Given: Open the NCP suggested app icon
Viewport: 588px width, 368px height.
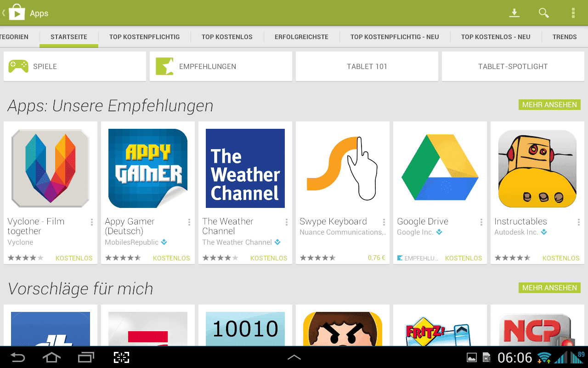Looking at the screenshot, I should pyautogui.click(x=537, y=329).
